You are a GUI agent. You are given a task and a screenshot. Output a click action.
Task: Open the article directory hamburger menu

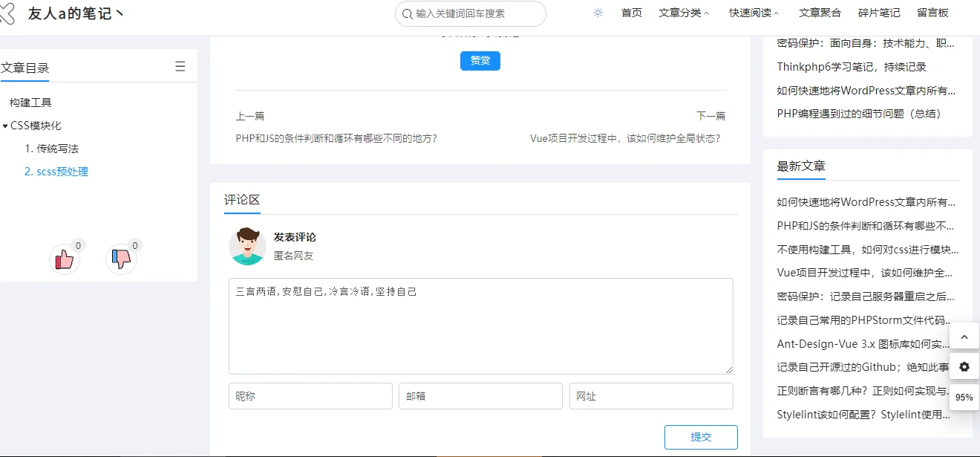click(x=180, y=65)
